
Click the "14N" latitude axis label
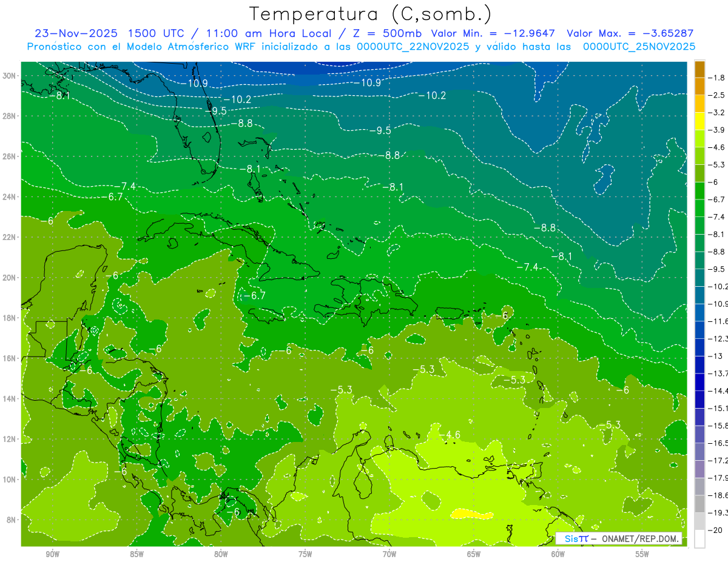point(10,398)
